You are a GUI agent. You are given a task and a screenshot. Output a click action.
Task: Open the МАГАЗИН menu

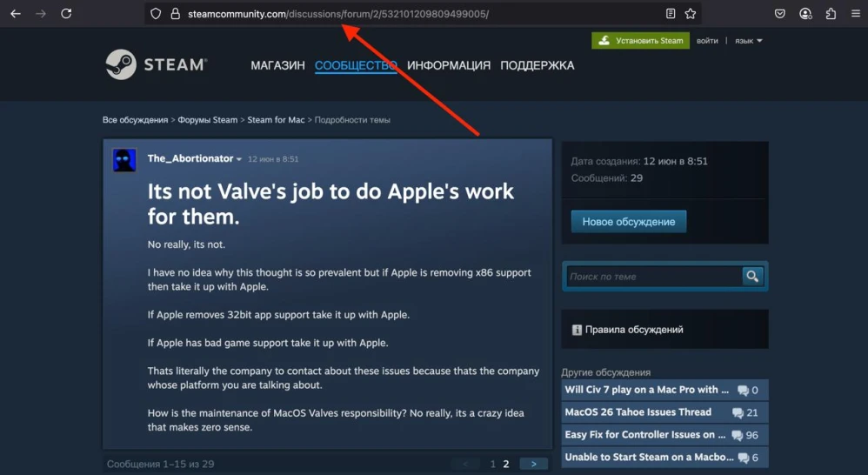[x=278, y=65]
